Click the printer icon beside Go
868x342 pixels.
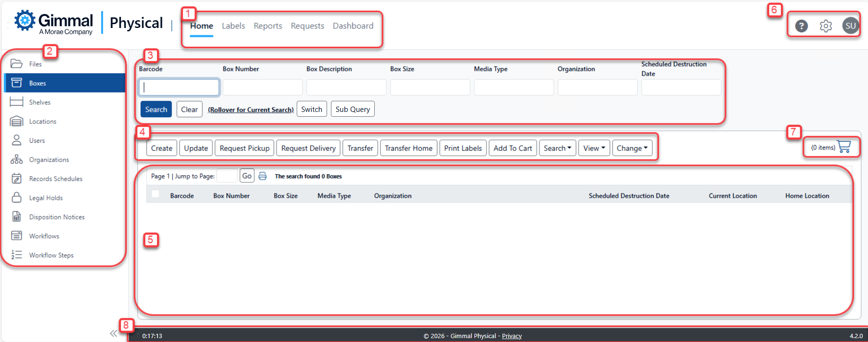coord(263,176)
